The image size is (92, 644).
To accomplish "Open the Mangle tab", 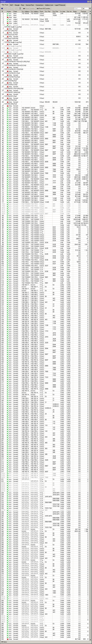I will click(x=17, y=5).
